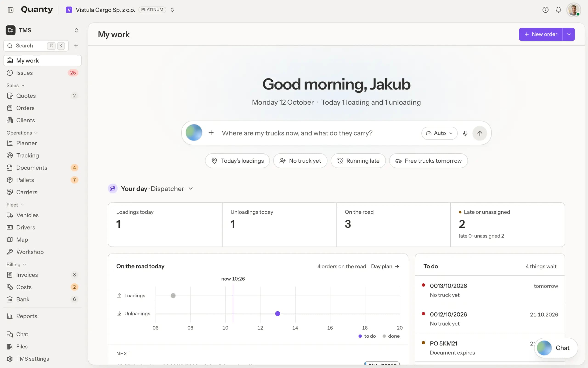Open the info help icon
588x368 pixels.
pyautogui.click(x=546, y=10)
